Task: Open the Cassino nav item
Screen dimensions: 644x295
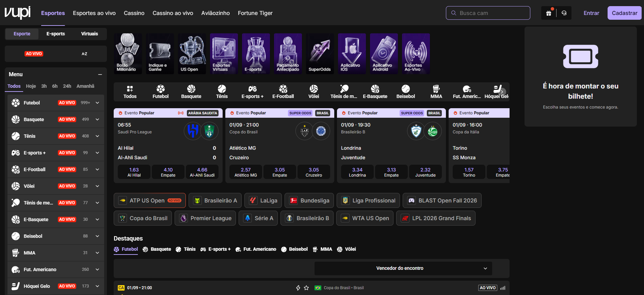Action: click(x=134, y=13)
